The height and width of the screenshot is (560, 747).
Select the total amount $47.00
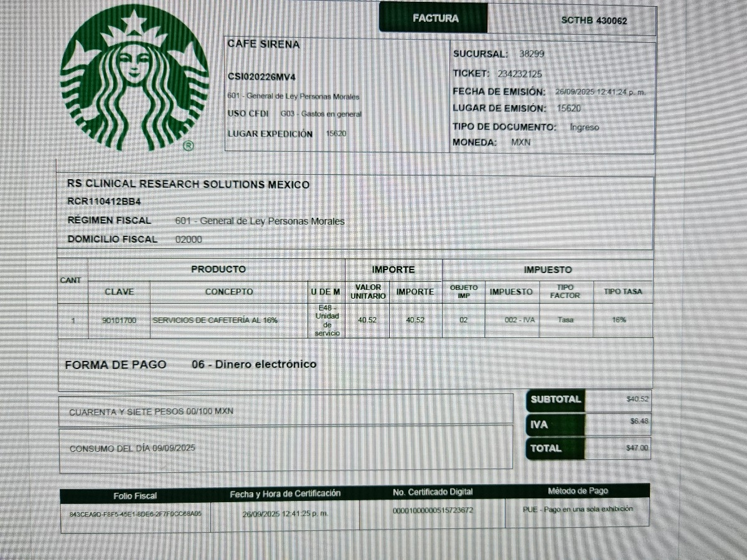coord(636,448)
